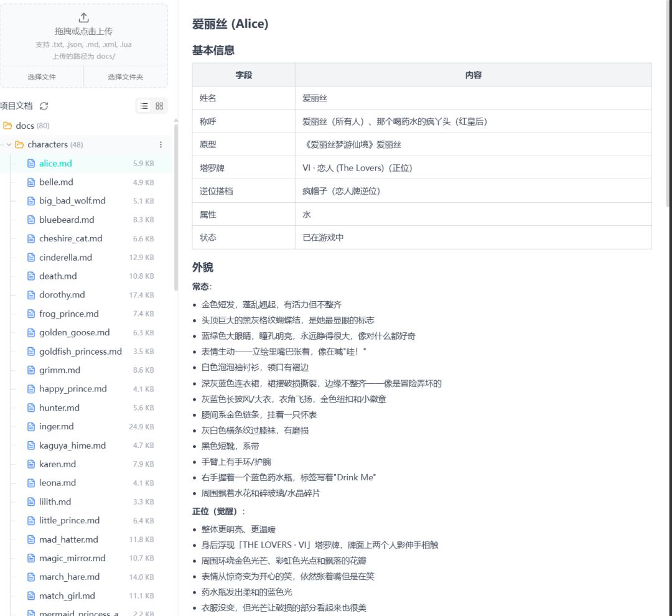672x616 pixels.
Task: Click the 字段 table column header
Action: [x=243, y=75]
